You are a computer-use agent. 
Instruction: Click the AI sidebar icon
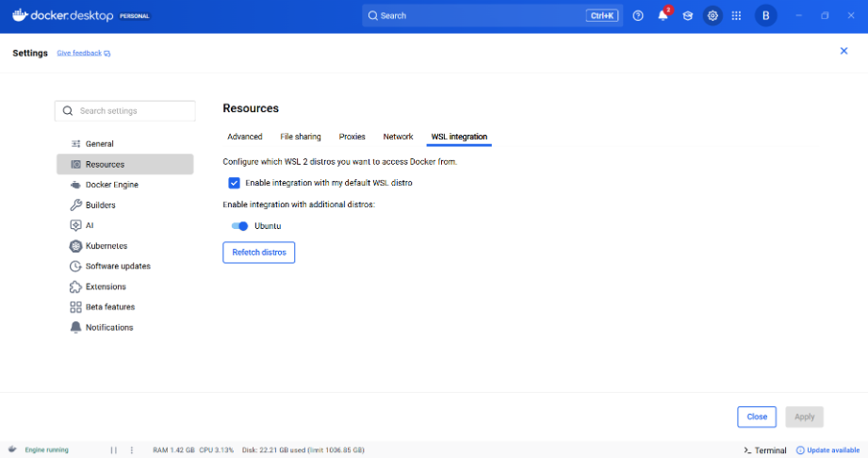pyautogui.click(x=75, y=225)
